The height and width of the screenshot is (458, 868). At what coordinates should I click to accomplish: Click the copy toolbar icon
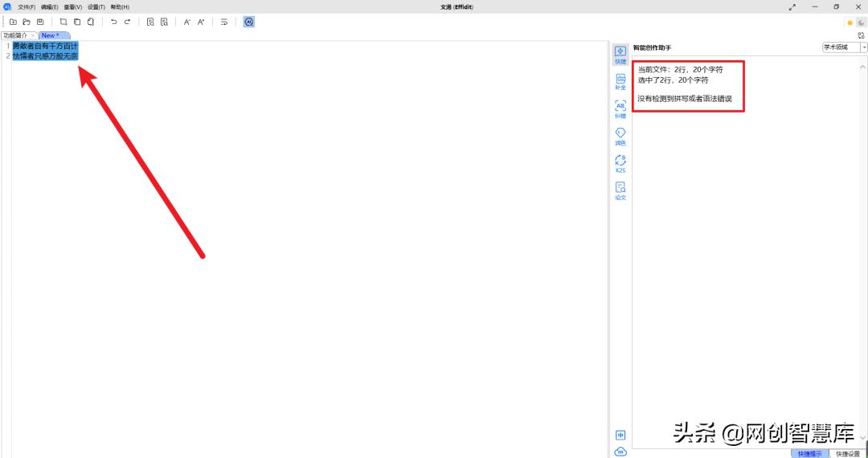pyautogui.click(x=77, y=22)
